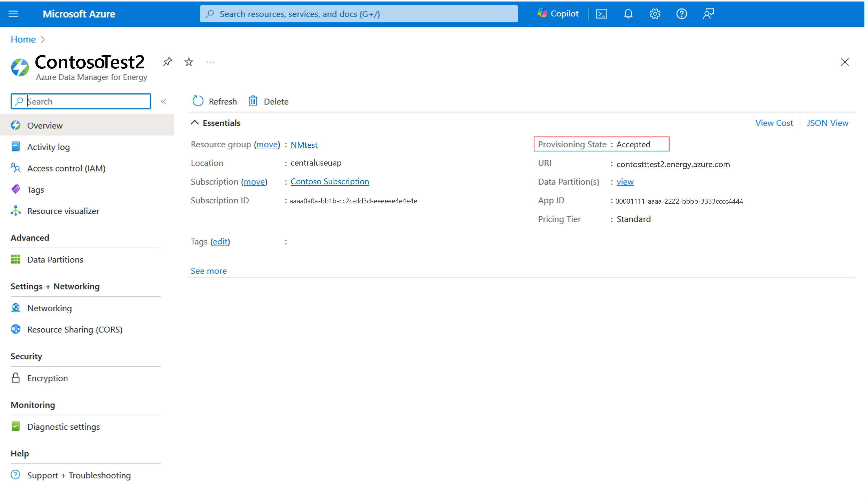Viewport: 868px width, 497px height.
Task: Expand resource details via See more
Action: pyautogui.click(x=209, y=271)
